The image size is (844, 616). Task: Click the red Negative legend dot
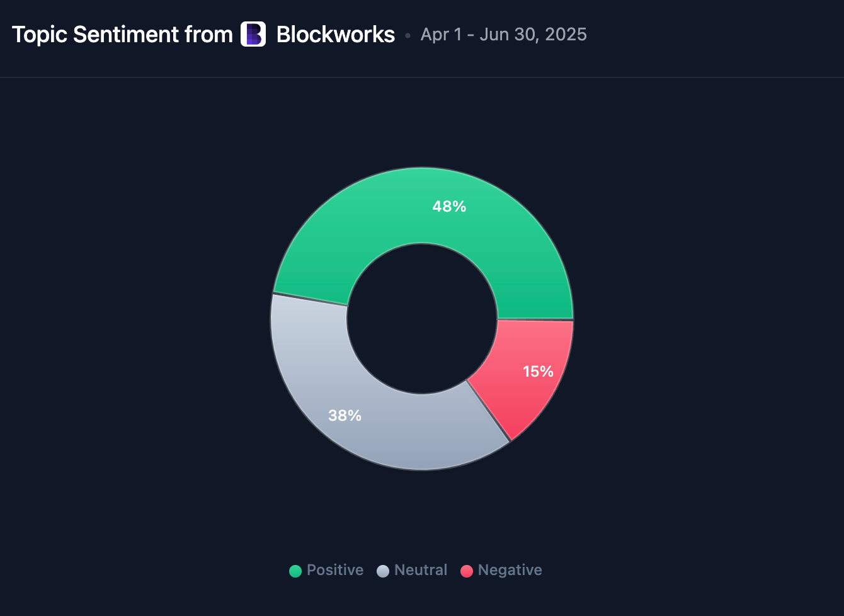pyautogui.click(x=467, y=571)
